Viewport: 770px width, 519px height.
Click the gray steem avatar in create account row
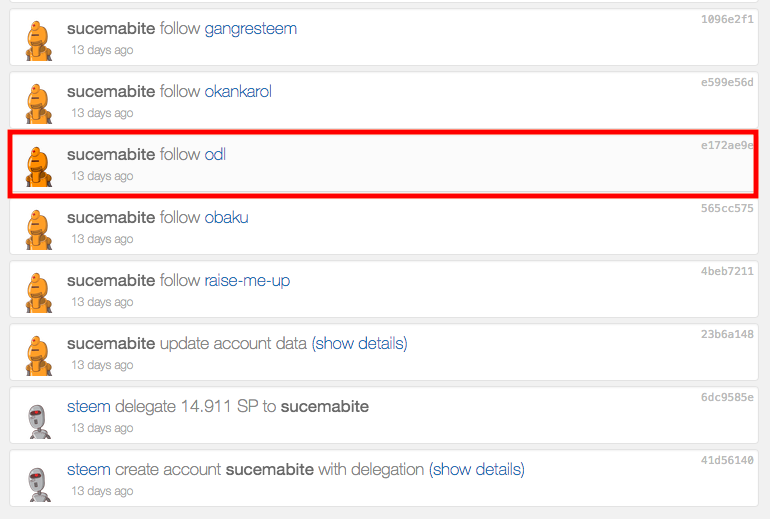pos(37,480)
